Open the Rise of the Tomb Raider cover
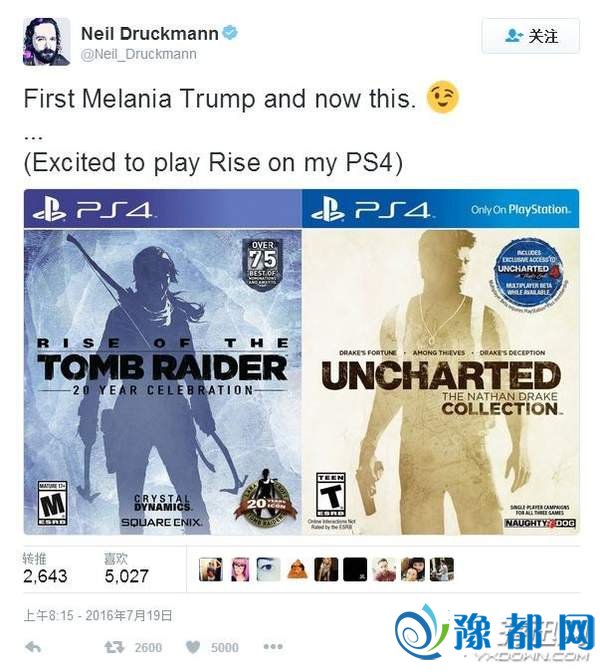 point(163,362)
